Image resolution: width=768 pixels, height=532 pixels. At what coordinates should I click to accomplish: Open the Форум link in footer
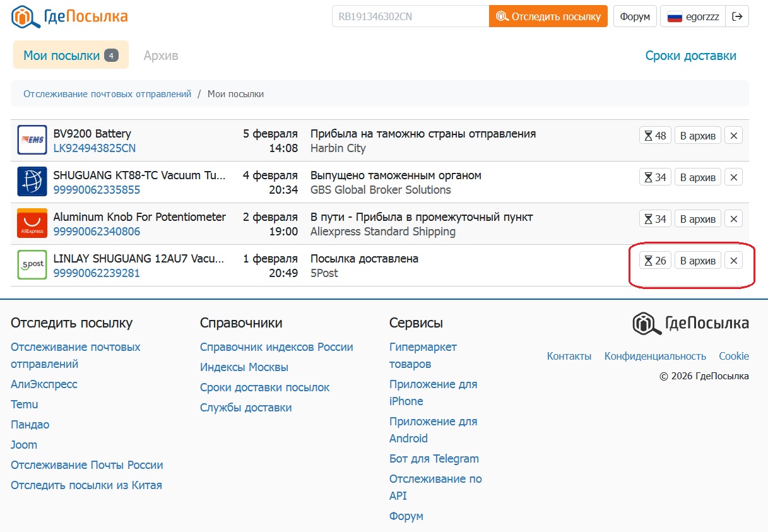tap(406, 516)
